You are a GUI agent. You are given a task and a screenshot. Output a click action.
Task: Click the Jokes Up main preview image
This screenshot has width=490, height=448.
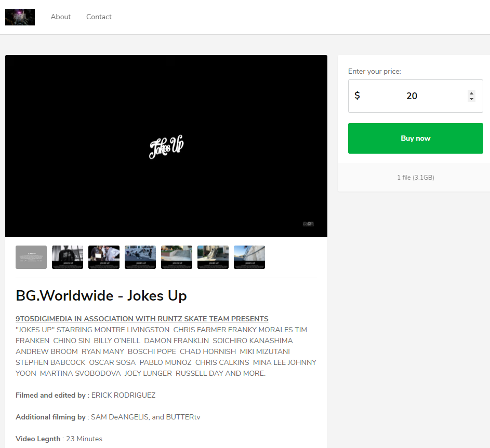[166, 146]
